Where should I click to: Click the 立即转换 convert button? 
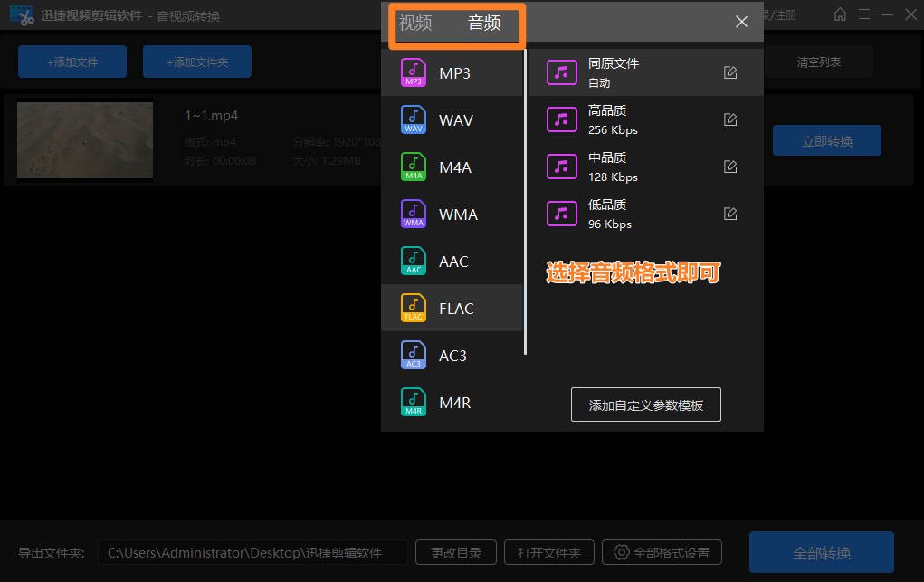click(x=825, y=140)
